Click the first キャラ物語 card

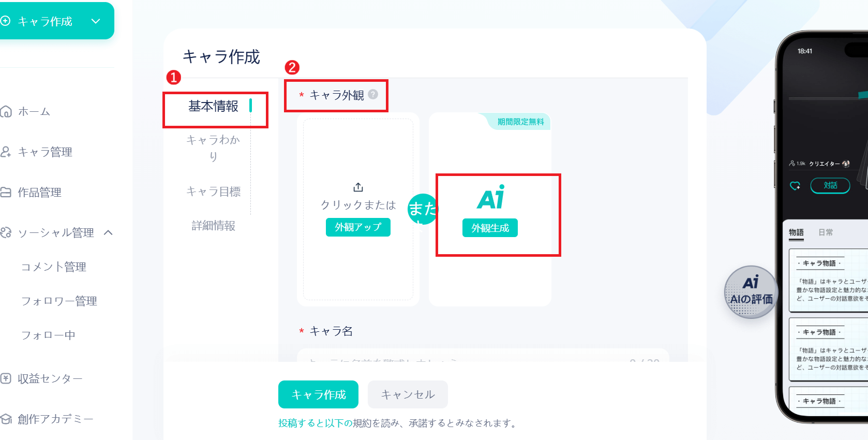point(828,281)
